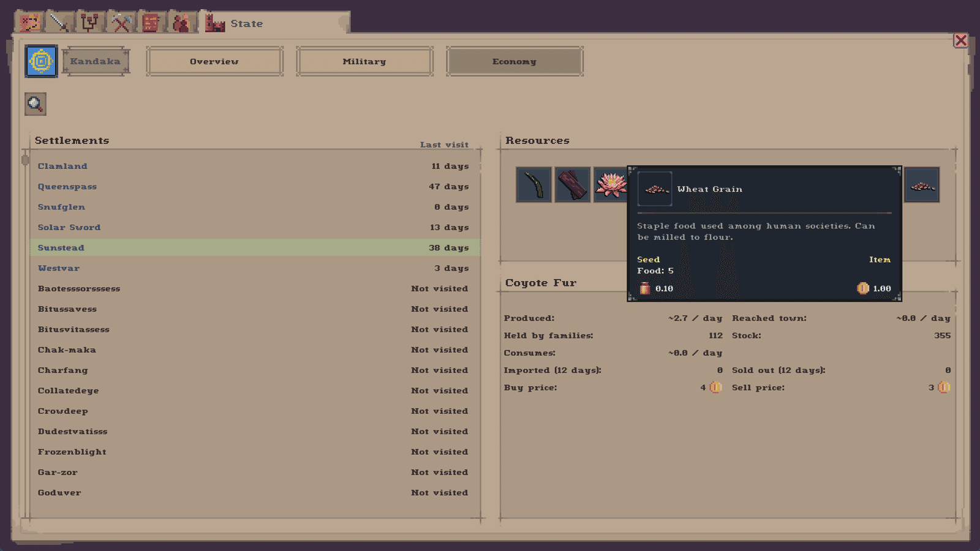Select Westvar settlement
Viewport: 980px width, 551px height.
(x=255, y=268)
